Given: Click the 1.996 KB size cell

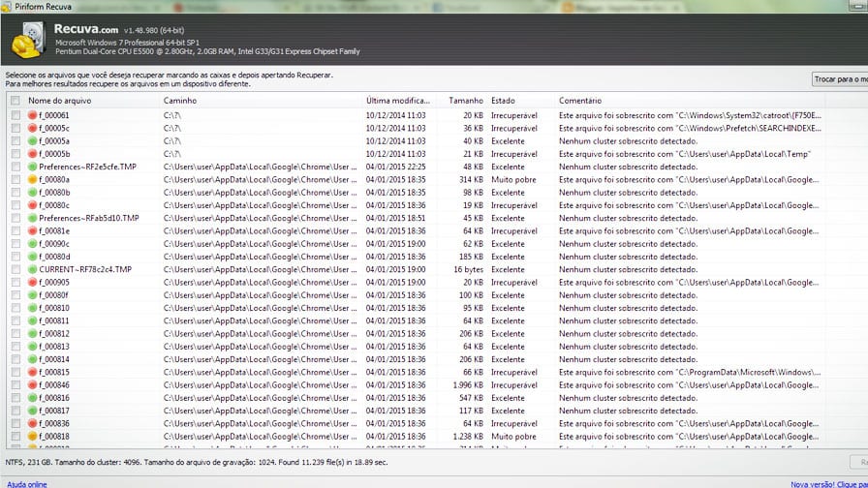Looking at the screenshot, I should coord(468,385).
